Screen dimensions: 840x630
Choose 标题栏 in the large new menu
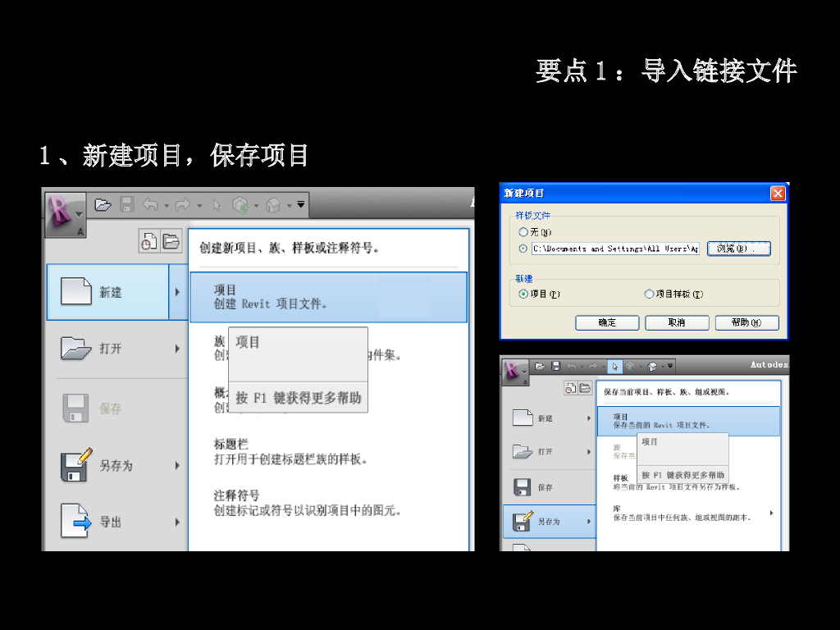tap(290, 452)
